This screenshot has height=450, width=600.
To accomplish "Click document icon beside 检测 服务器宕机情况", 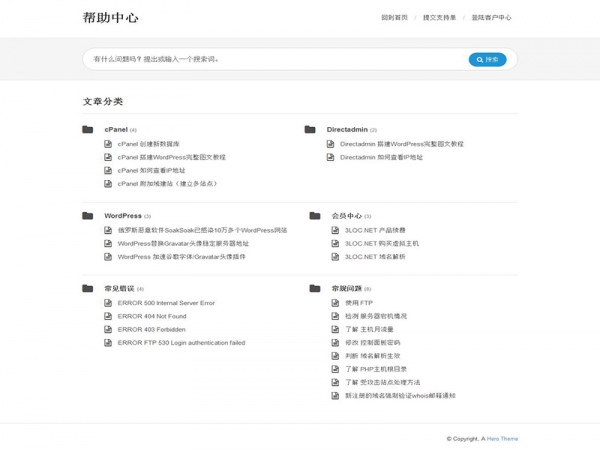I will (335, 316).
